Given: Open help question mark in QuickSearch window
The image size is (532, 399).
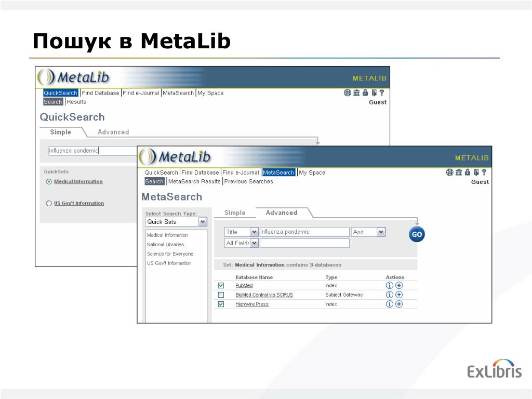Looking at the screenshot, I should (x=382, y=92).
